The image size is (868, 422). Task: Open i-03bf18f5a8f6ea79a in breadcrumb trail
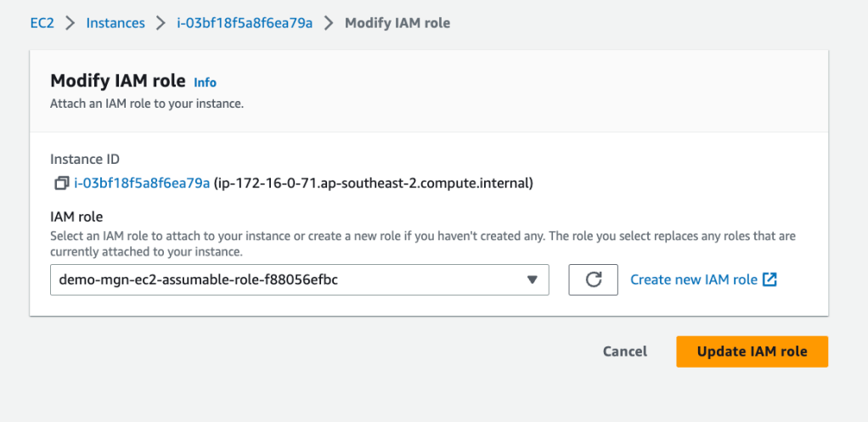pos(245,23)
